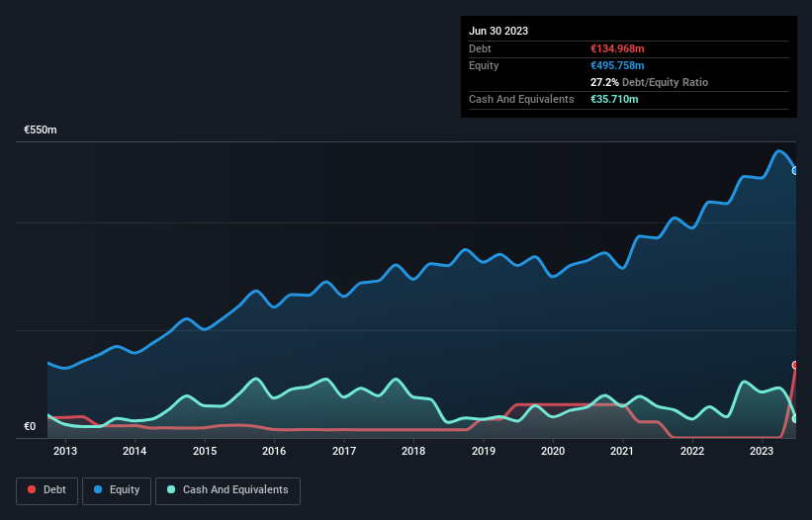
Task: Toggle the Debt series legend button
Action: (x=46, y=490)
